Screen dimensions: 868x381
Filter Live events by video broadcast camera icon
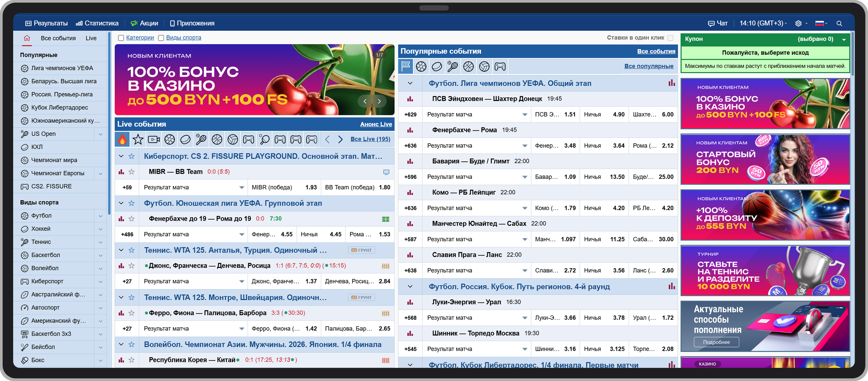tap(154, 139)
